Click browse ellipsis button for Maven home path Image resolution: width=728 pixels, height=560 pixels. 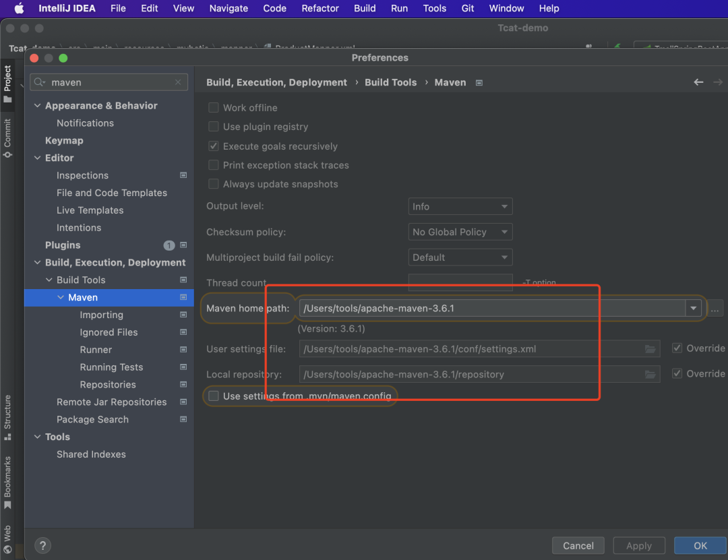coord(715,309)
